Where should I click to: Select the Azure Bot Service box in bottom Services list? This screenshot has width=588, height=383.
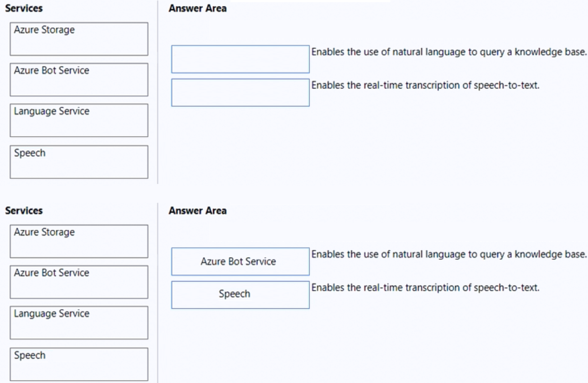tap(79, 282)
